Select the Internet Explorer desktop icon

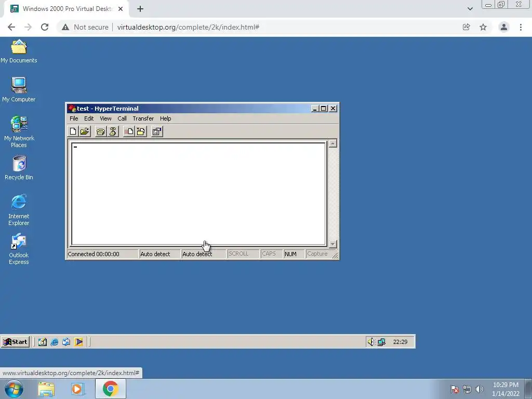19,210
